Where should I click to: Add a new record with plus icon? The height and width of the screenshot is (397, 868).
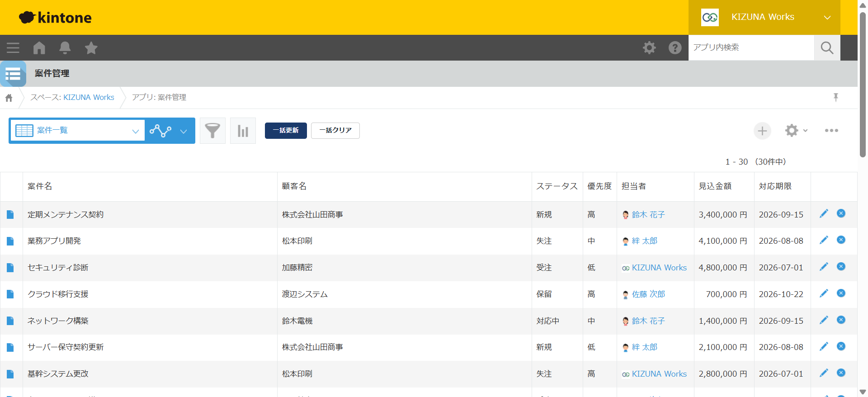coord(762,131)
